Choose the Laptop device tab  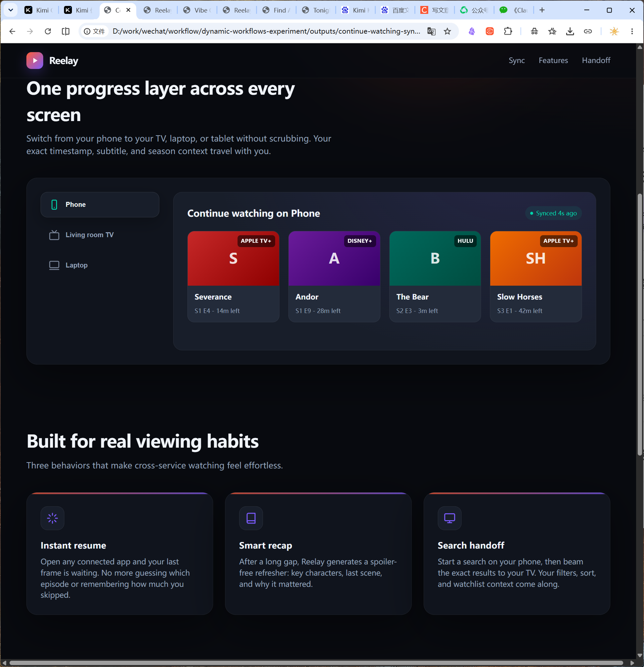[x=100, y=265]
